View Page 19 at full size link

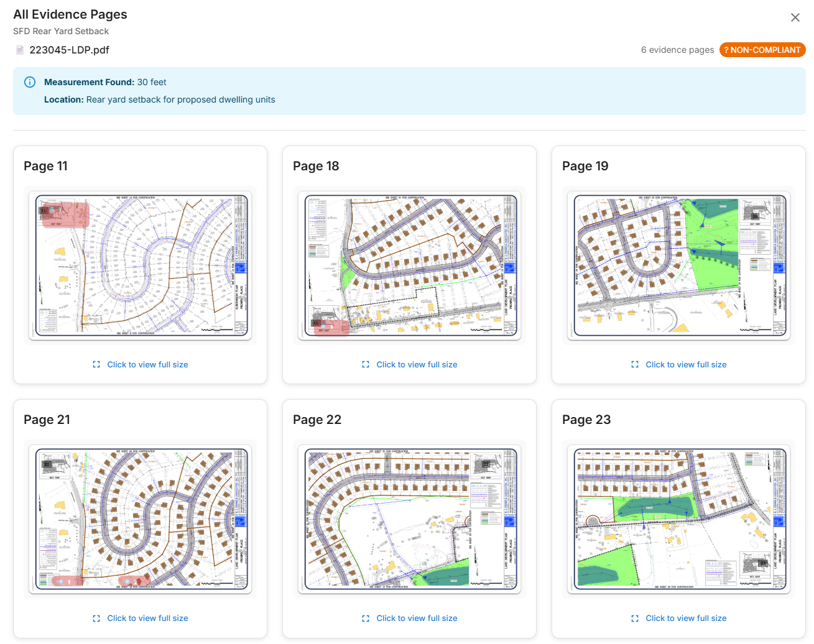tap(686, 364)
